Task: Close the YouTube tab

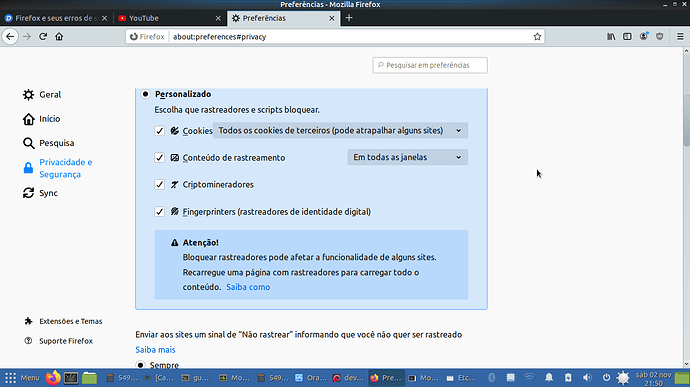Action: point(218,18)
